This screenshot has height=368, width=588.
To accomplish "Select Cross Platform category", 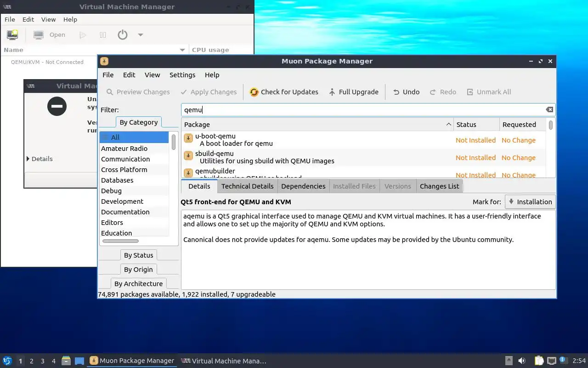I will [x=134, y=170].
